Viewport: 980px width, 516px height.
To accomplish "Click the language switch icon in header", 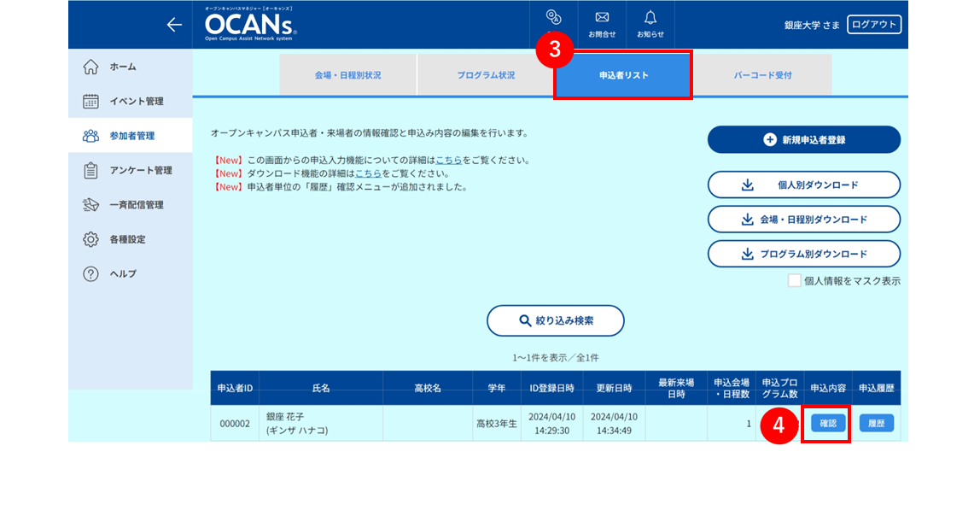I will coord(554,17).
